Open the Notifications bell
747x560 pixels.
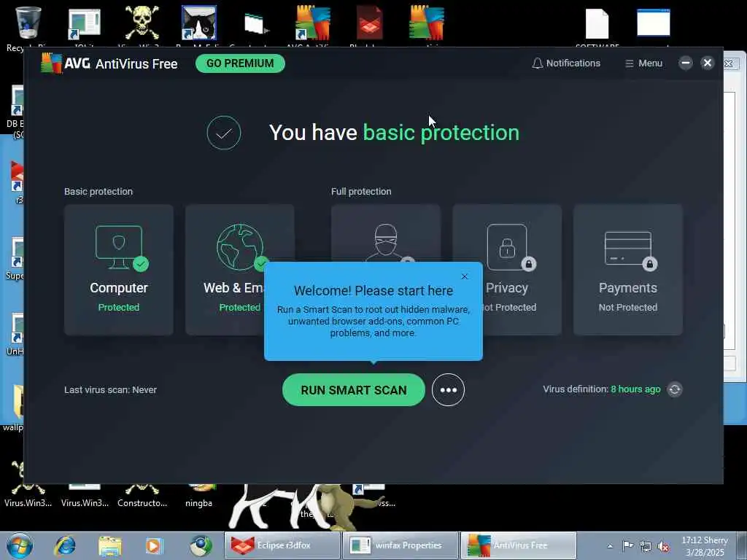pyautogui.click(x=566, y=63)
